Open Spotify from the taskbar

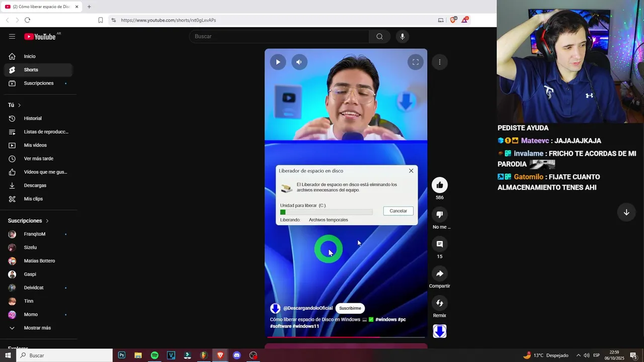[x=154, y=355]
